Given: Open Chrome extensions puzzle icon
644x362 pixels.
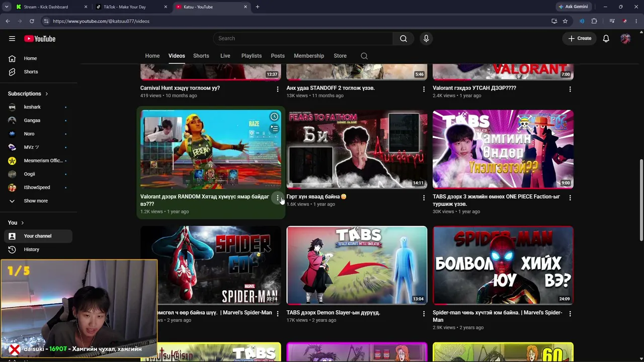Looking at the screenshot, I should click(594, 21).
